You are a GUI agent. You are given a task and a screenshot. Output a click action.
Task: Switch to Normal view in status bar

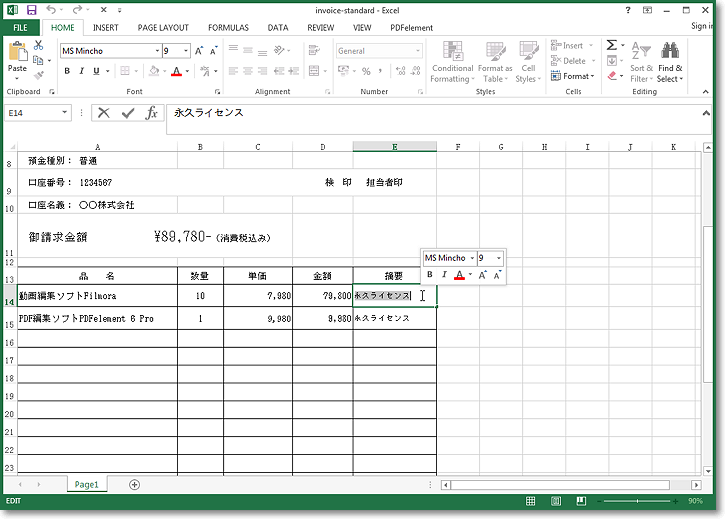click(531, 501)
